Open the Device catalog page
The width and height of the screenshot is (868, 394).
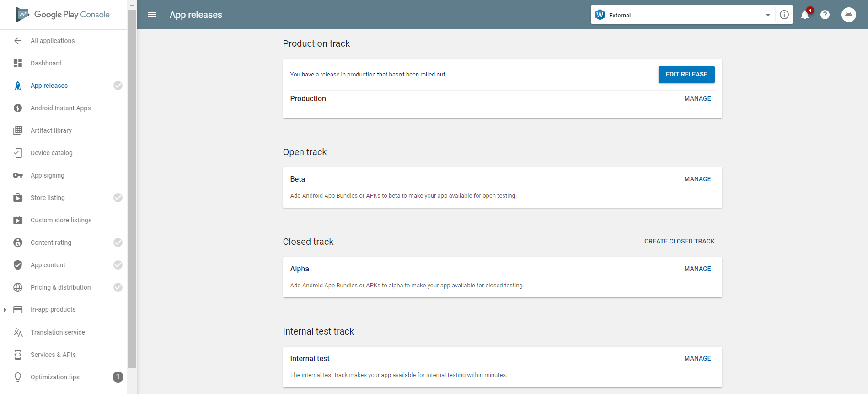[x=52, y=153]
